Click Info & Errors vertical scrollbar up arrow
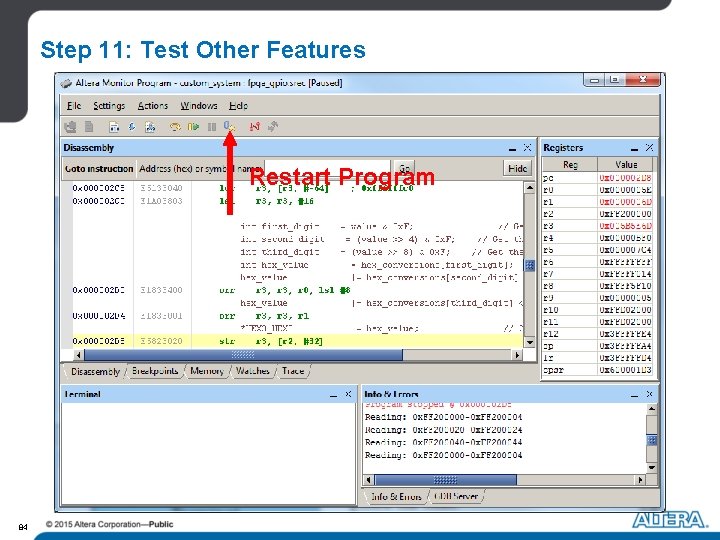The width and height of the screenshot is (720, 540). coord(652,408)
